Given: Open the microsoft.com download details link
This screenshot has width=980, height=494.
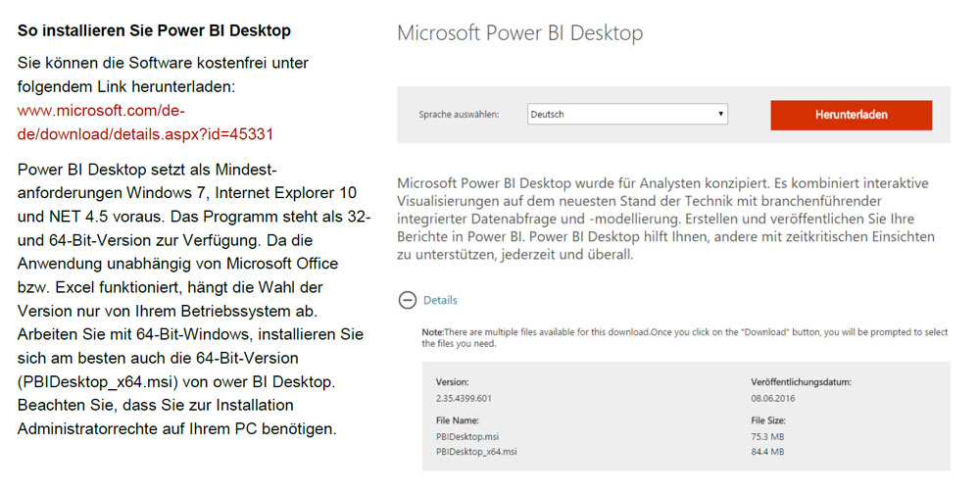Looking at the screenshot, I should [x=145, y=123].
